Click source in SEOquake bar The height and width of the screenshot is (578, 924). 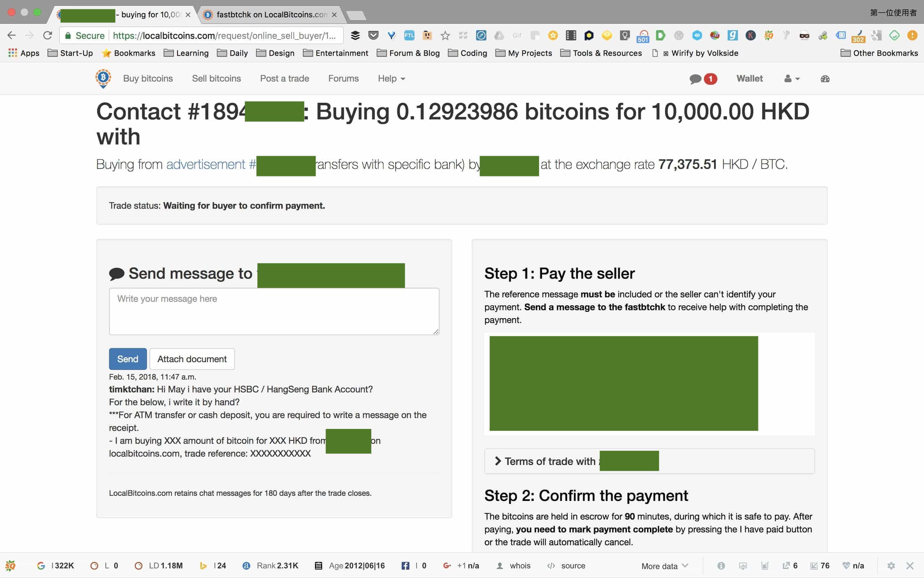[566, 566]
